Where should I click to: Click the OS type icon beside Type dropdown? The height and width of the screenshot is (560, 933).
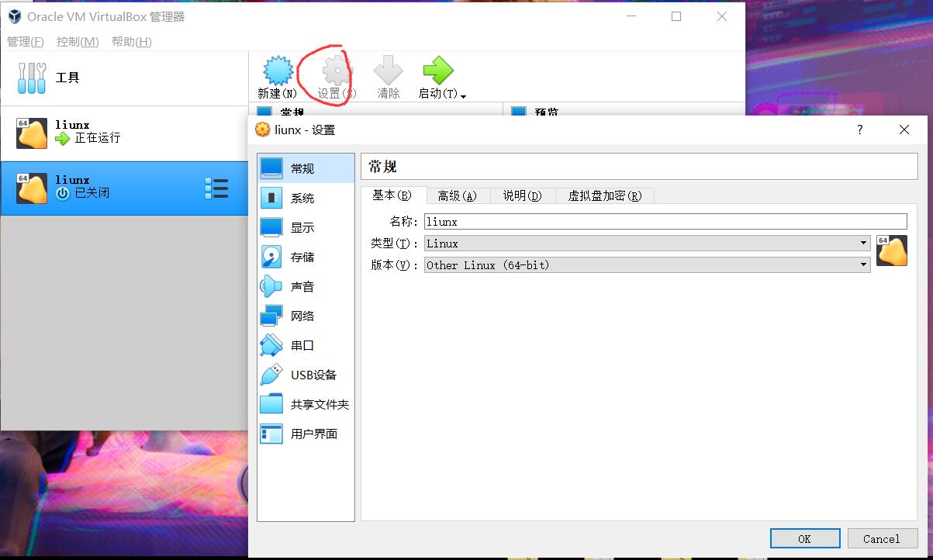[892, 251]
